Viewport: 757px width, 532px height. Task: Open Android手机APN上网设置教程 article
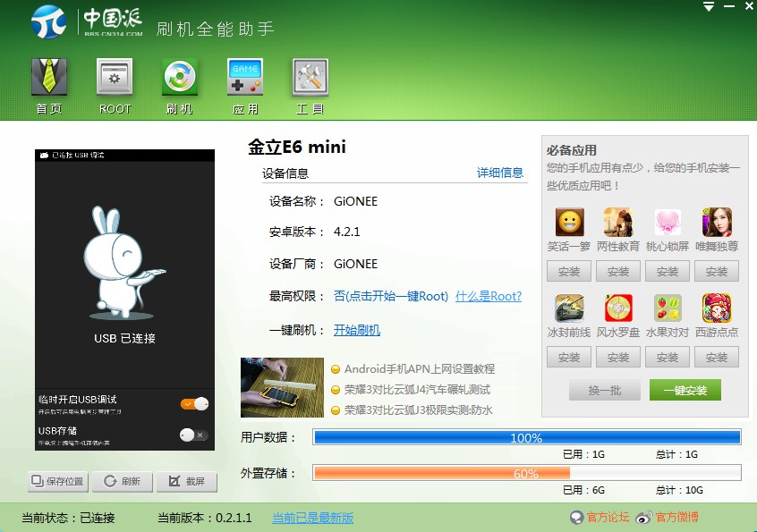point(420,369)
